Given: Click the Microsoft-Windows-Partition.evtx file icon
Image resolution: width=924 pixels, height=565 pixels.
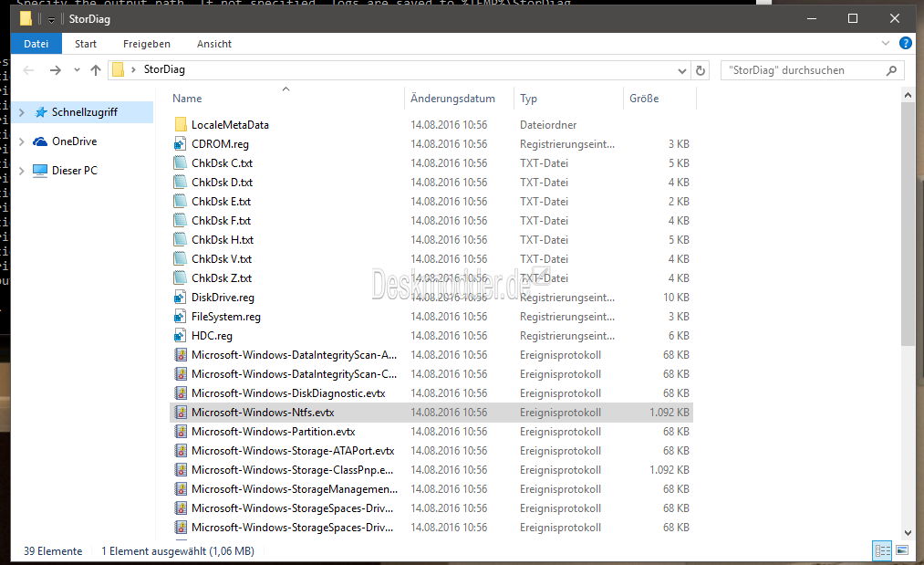Looking at the screenshot, I should [181, 431].
